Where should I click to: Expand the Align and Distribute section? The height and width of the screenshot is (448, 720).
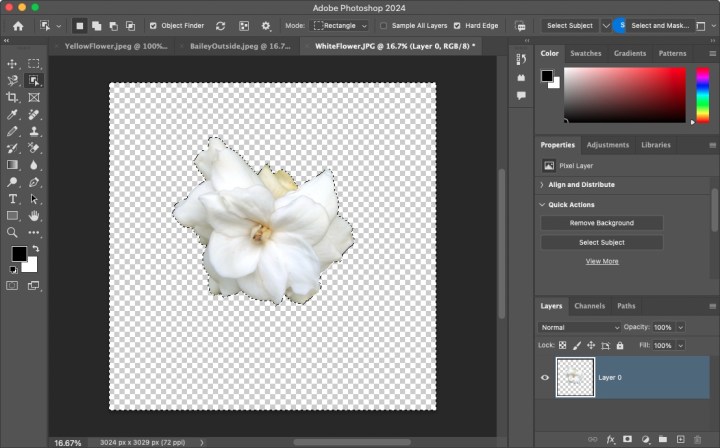point(581,185)
